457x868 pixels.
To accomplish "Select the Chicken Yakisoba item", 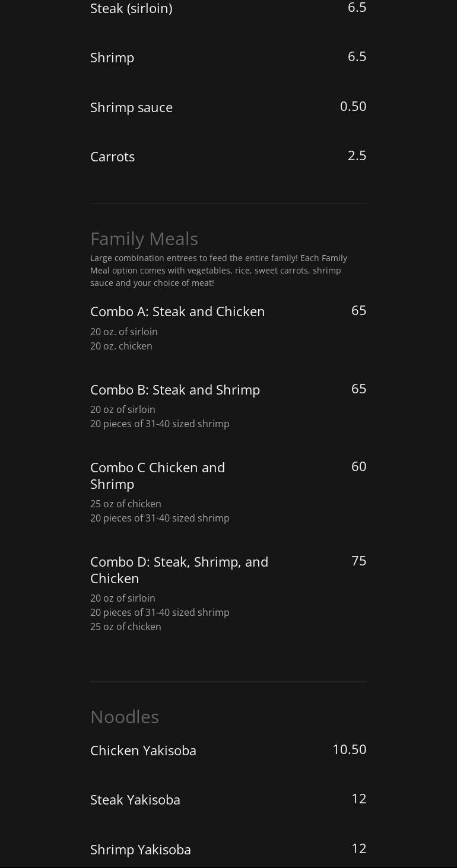I will 143,751.
